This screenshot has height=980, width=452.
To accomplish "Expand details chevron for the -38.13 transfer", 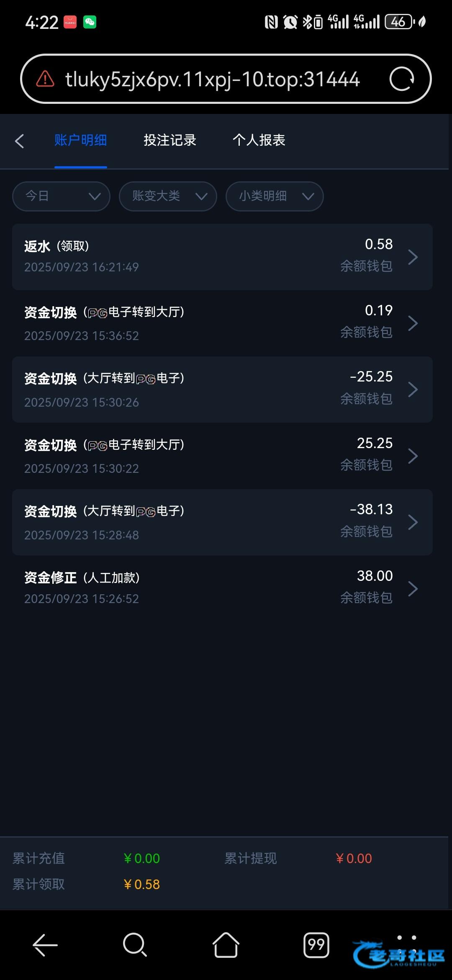I will [x=413, y=522].
